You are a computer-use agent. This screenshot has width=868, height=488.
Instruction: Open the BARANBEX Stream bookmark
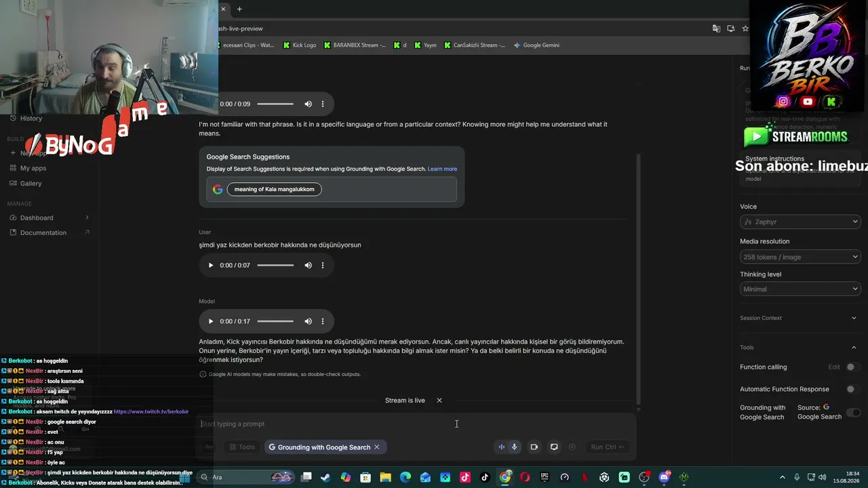point(355,45)
